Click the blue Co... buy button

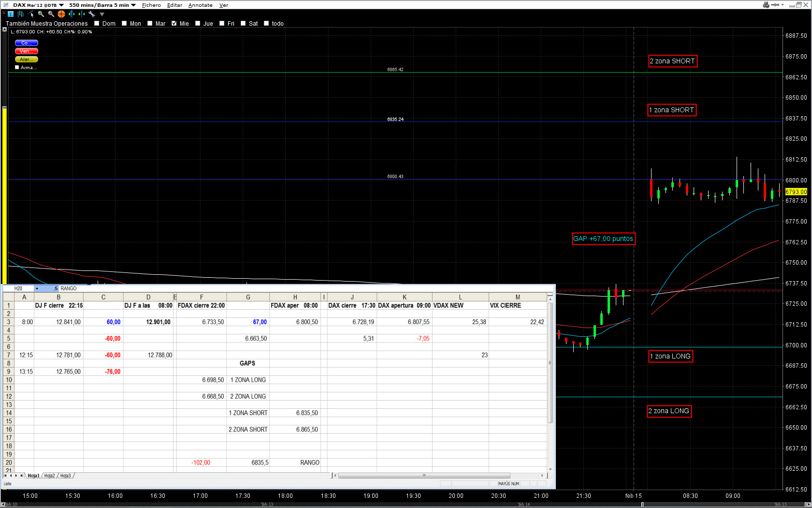coord(27,43)
